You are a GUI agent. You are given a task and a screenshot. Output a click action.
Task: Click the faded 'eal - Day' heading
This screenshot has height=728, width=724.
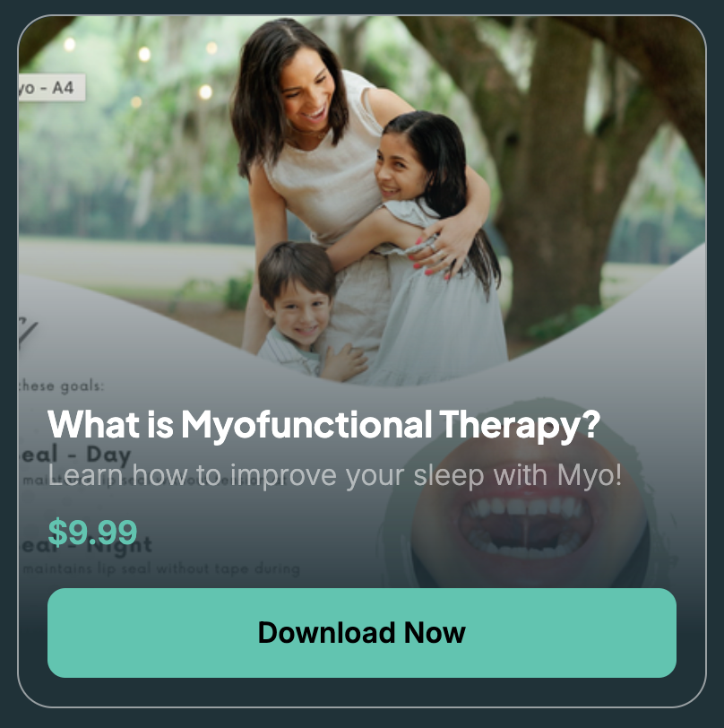click(x=76, y=455)
